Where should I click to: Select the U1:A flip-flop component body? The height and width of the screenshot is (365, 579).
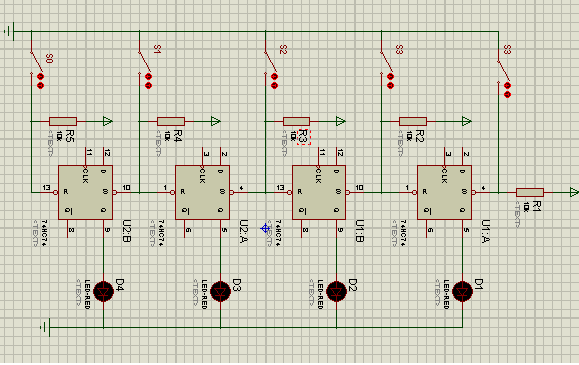[444, 192]
